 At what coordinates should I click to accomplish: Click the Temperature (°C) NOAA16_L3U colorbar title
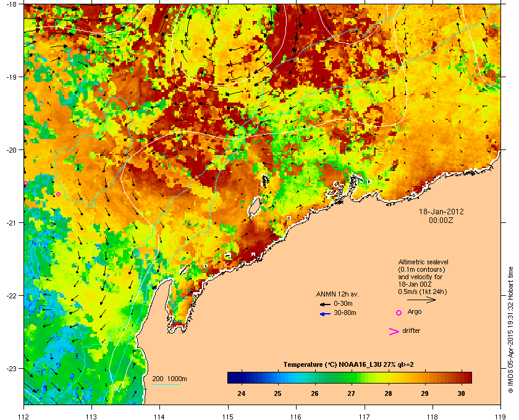(348, 365)
